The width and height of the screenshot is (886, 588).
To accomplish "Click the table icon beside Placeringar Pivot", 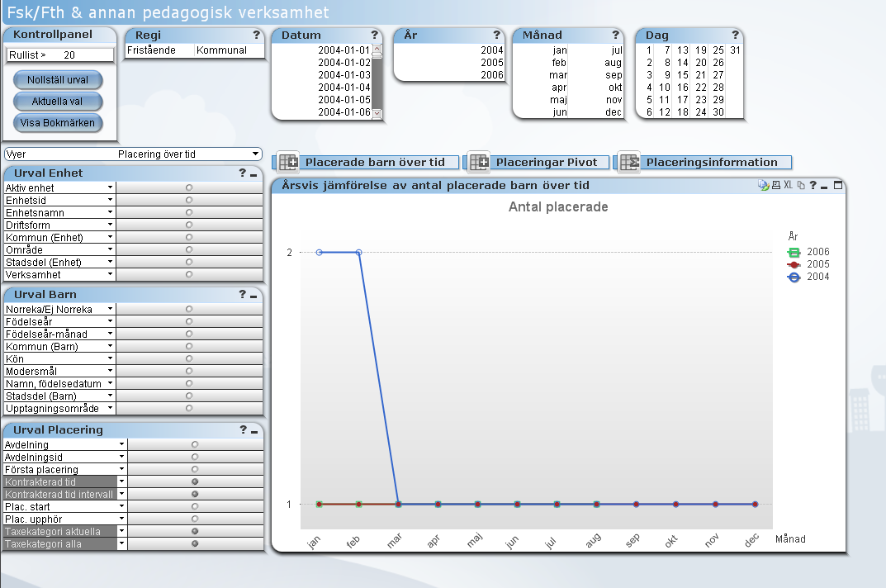I will (479, 162).
